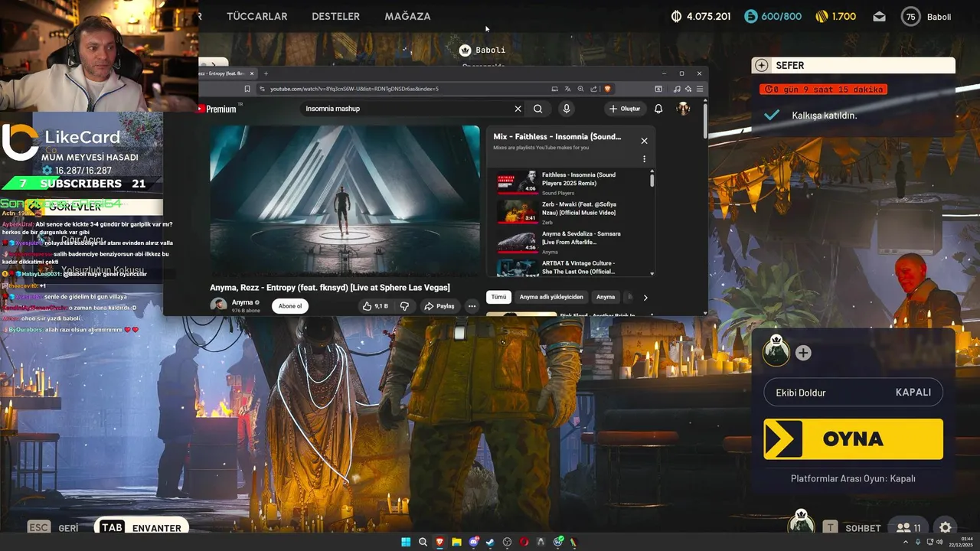
Task: Click the Abone ol subscribe button
Action: [290, 306]
